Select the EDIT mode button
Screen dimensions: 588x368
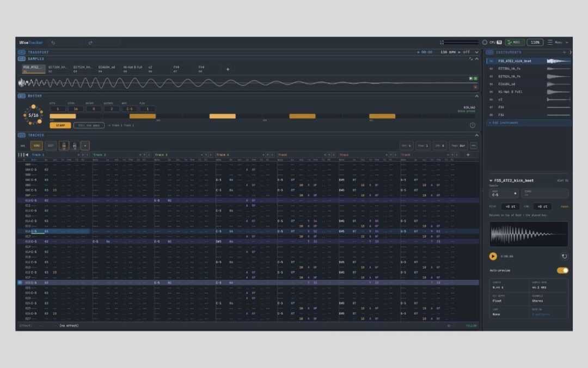51,146
